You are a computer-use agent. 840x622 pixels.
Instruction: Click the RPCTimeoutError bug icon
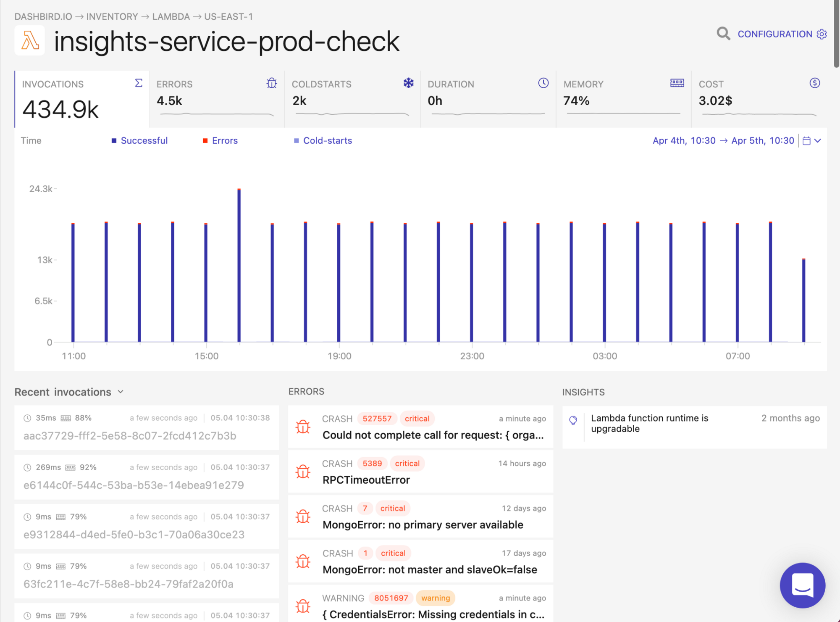(x=303, y=472)
